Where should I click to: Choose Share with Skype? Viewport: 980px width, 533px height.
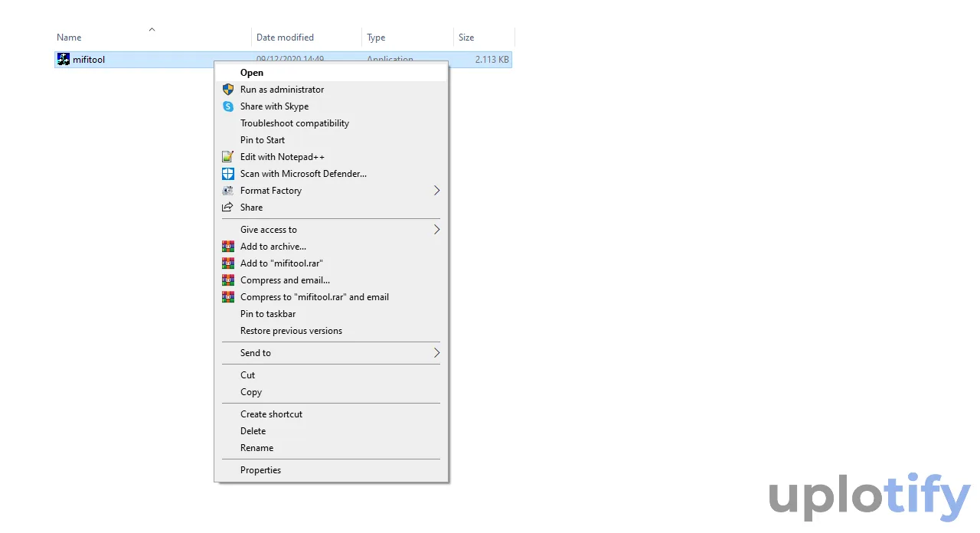tap(331, 106)
